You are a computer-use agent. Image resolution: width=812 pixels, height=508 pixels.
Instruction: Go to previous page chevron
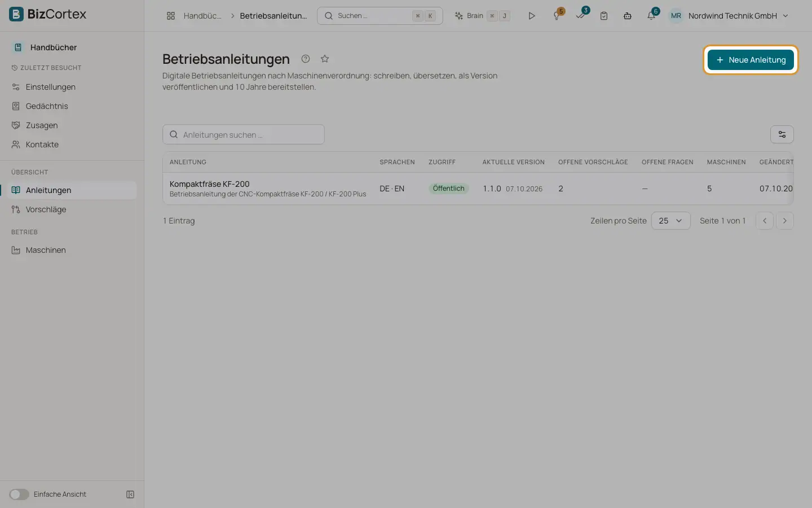pyautogui.click(x=765, y=221)
